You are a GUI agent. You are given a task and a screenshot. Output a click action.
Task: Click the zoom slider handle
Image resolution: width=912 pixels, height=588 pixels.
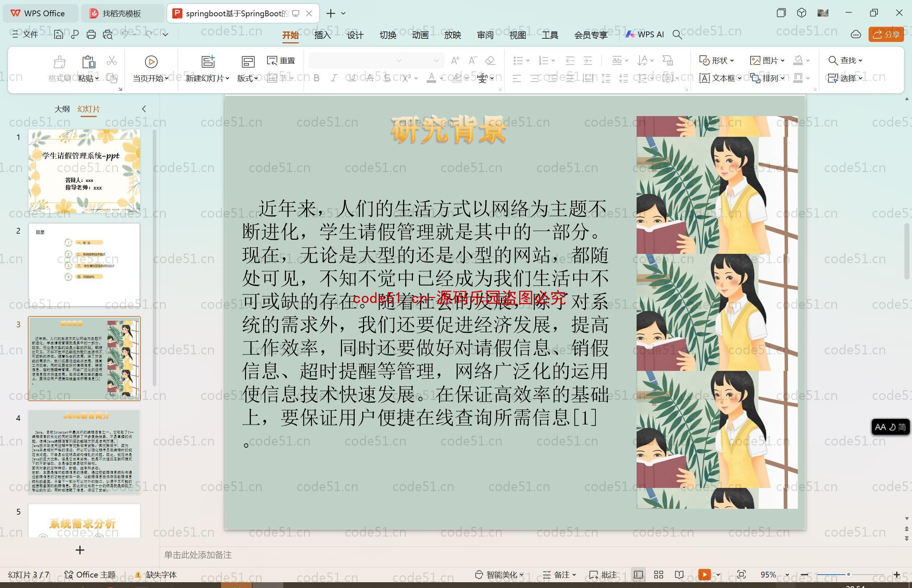pyautogui.click(x=848, y=574)
